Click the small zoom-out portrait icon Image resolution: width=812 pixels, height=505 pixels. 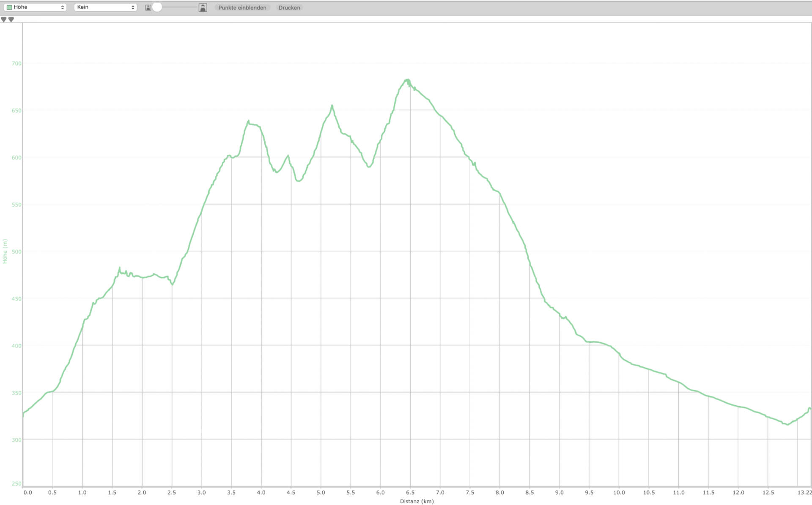pyautogui.click(x=148, y=8)
